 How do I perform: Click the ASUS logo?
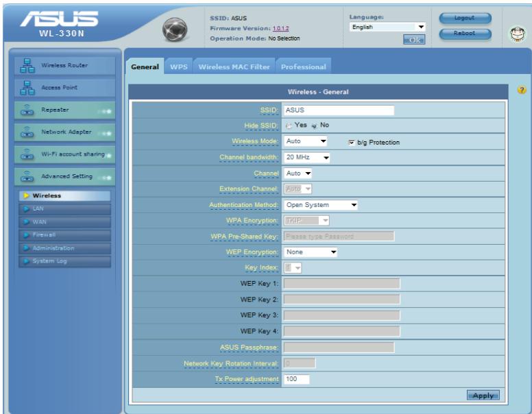[x=60, y=19]
